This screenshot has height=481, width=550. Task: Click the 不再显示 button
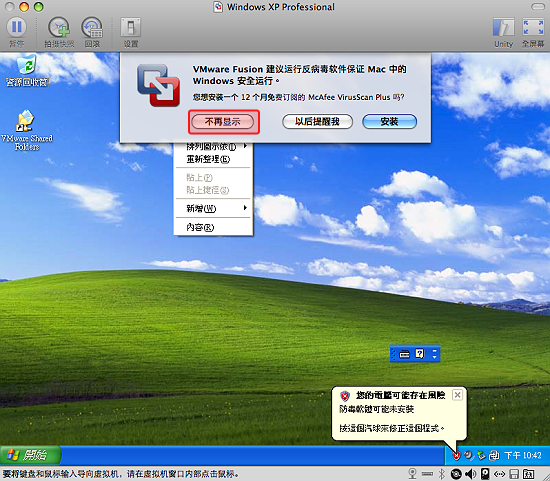click(x=223, y=122)
